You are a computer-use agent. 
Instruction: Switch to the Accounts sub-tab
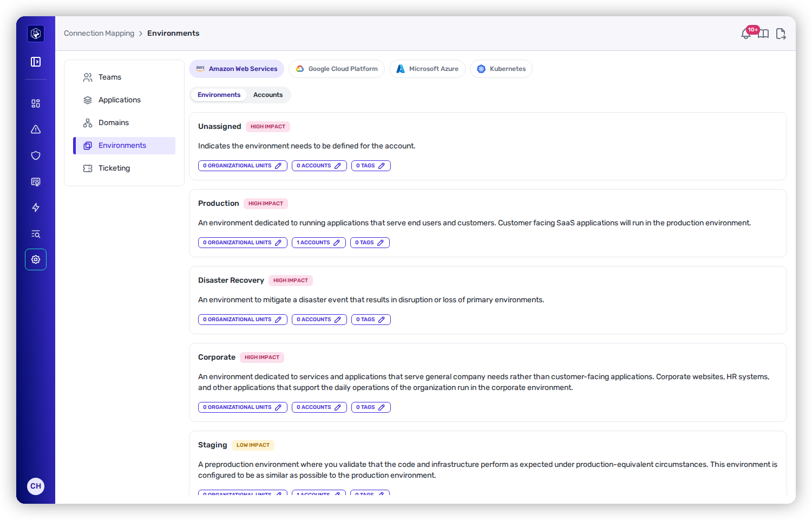point(268,95)
